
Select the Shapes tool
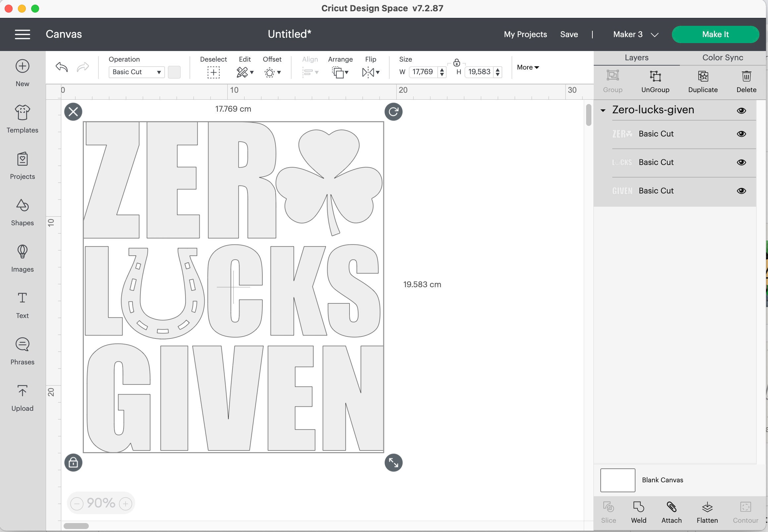pyautogui.click(x=22, y=211)
